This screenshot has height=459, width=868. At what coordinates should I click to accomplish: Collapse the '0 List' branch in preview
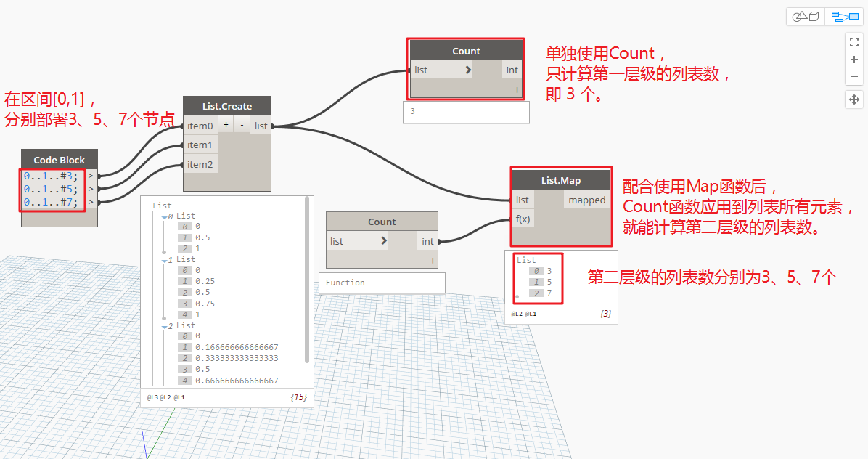(165, 217)
